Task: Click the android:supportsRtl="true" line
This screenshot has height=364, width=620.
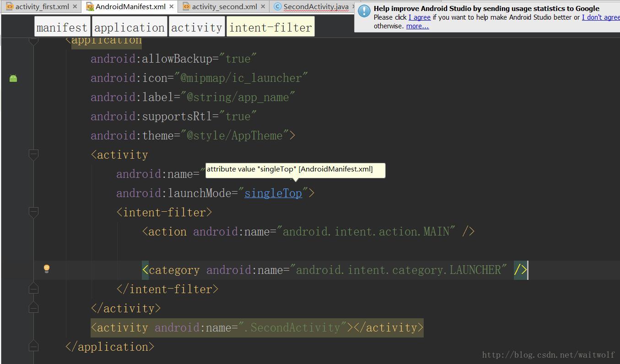Action: [174, 117]
